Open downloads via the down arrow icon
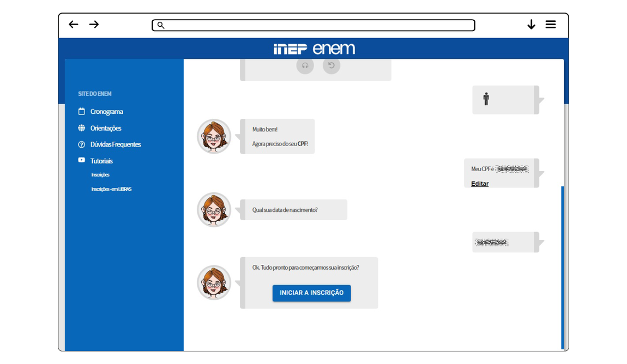 click(531, 25)
